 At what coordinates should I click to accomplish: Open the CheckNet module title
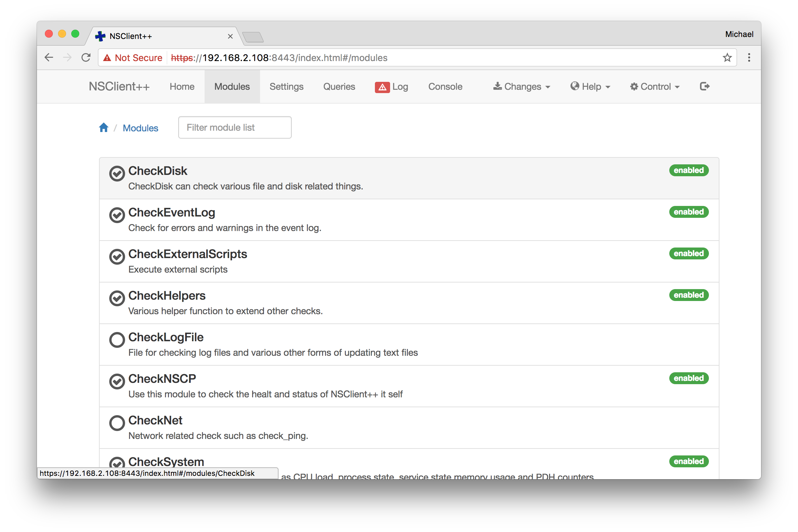pyautogui.click(x=155, y=420)
